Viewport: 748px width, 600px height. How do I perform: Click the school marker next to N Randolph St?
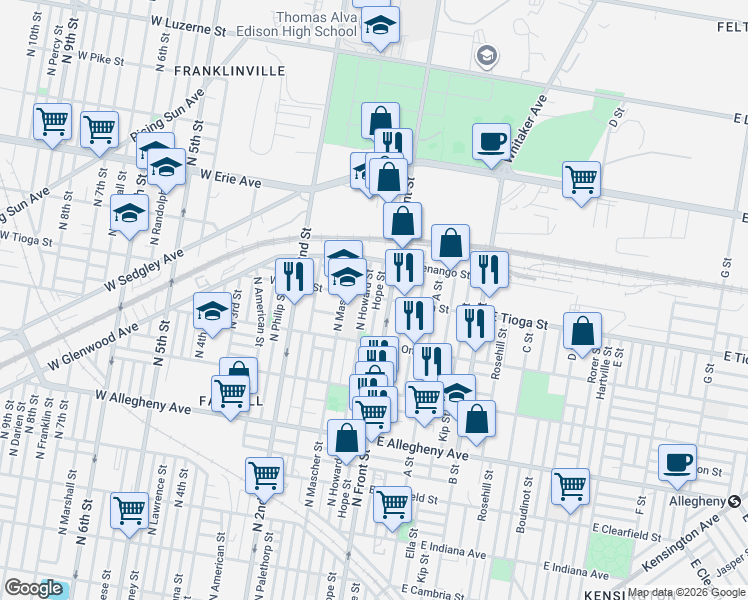pos(166,167)
